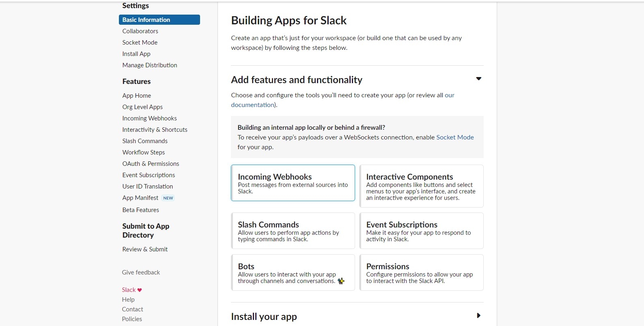Viewport: 644px width, 326px height.
Task: Choose the Incoming Webhooks feature card
Action: coord(293,183)
